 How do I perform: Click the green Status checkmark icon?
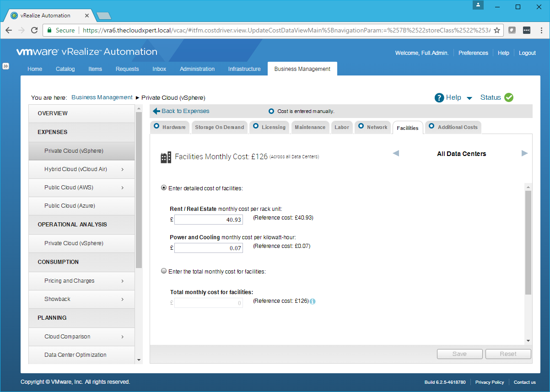(509, 97)
